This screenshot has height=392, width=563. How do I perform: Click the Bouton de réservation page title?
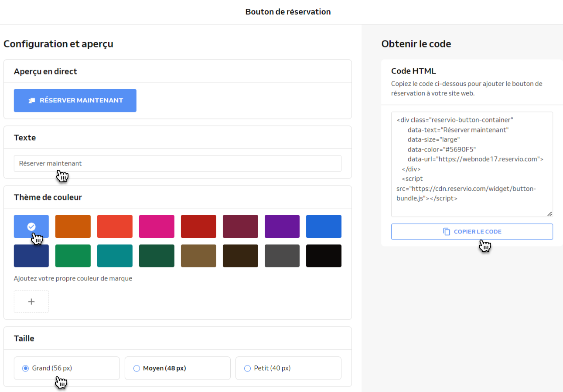pyautogui.click(x=288, y=12)
